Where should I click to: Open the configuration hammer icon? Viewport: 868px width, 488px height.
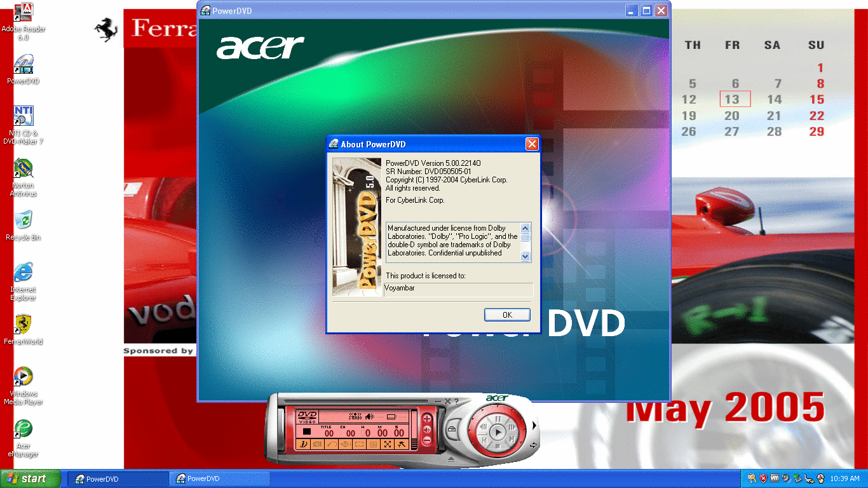click(x=402, y=445)
